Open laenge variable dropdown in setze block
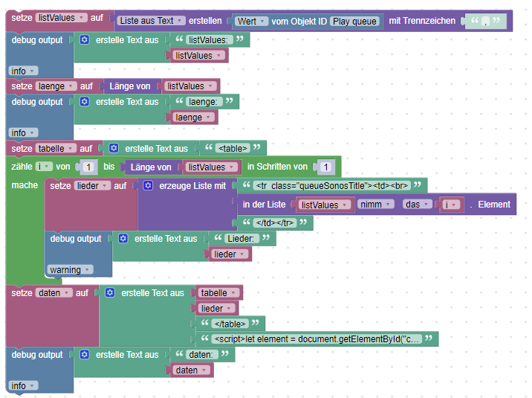This screenshot has height=398, width=532. [56, 86]
